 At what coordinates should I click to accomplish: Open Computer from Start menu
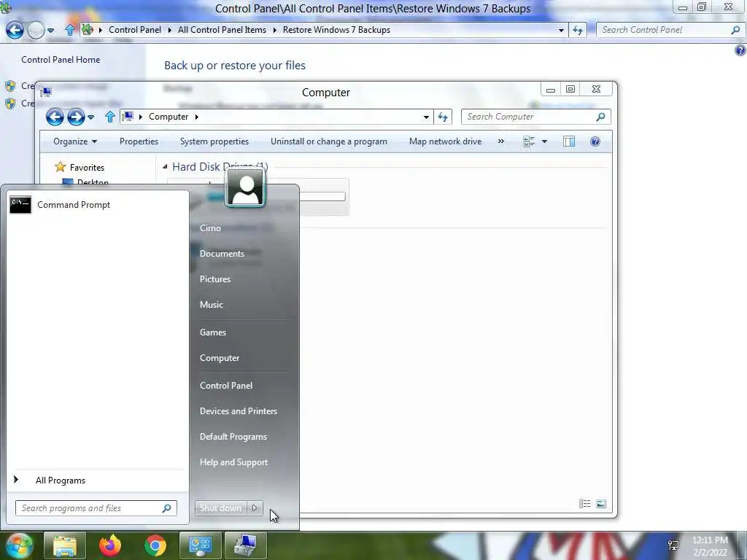point(219,358)
